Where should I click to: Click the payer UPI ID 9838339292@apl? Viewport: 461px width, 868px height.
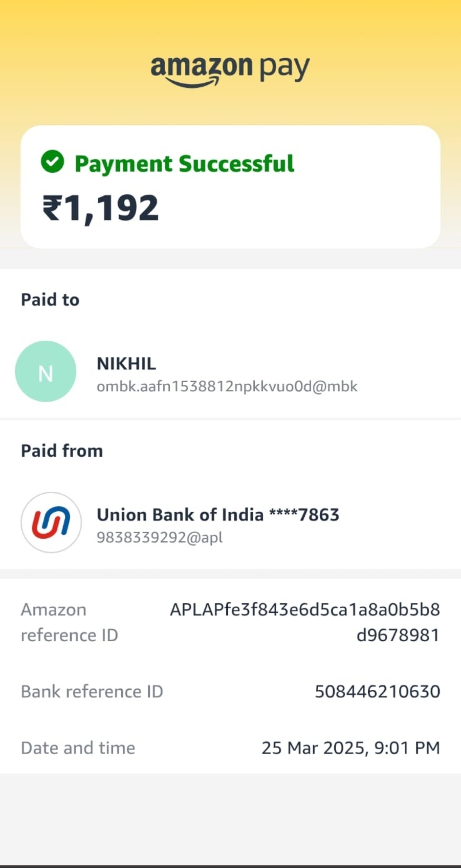point(159,537)
